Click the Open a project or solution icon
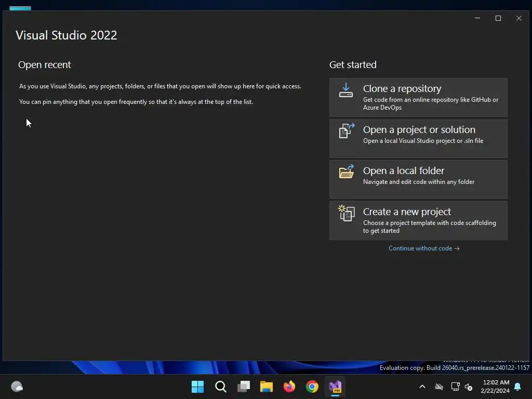The height and width of the screenshot is (399, 532). pyautogui.click(x=347, y=130)
